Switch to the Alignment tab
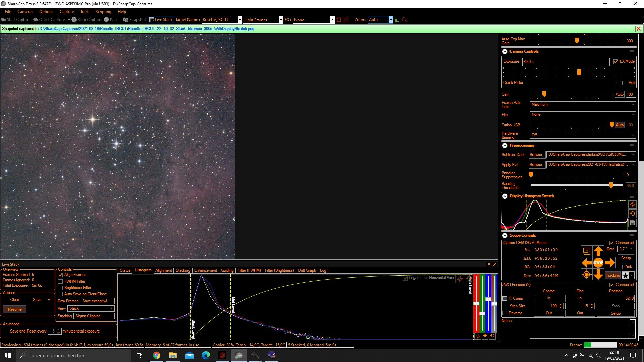This screenshot has height=362, width=644. (163, 270)
